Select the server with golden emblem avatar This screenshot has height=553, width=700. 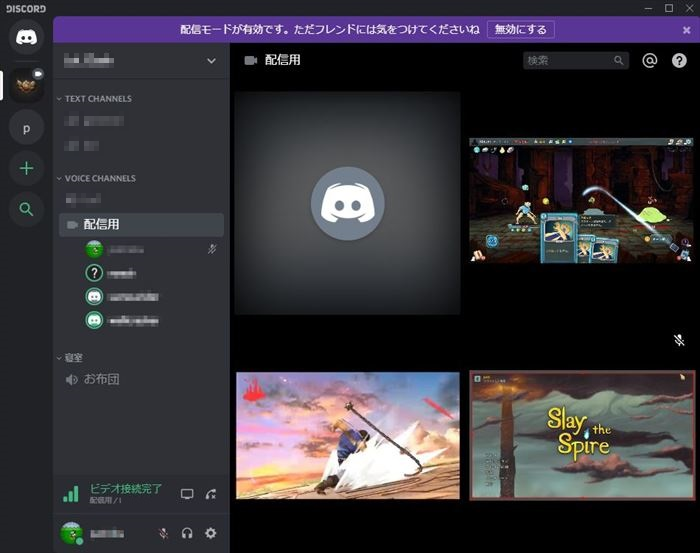coord(26,85)
